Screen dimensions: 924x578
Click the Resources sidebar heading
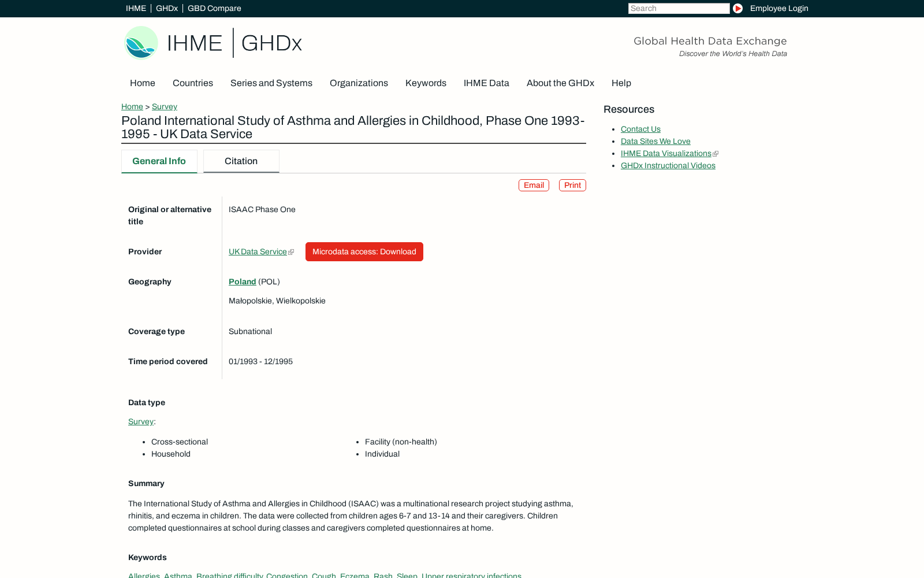pos(629,109)
